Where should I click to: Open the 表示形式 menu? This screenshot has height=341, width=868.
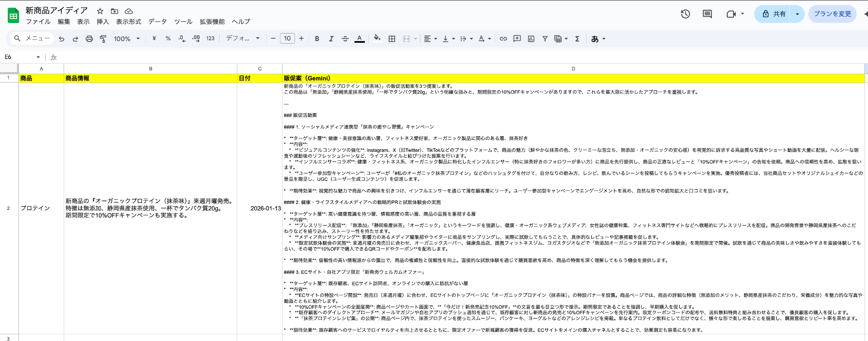pyautogui.click(x=128, y=22)
